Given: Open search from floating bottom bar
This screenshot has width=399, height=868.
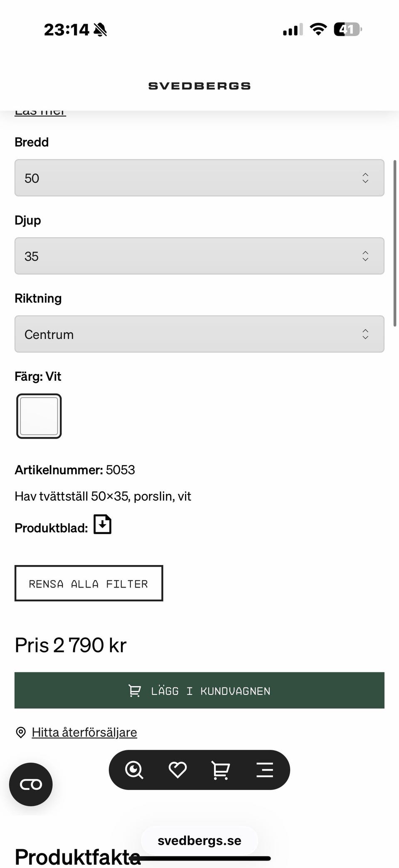Looking at the screenshot, I should (134, 770).
